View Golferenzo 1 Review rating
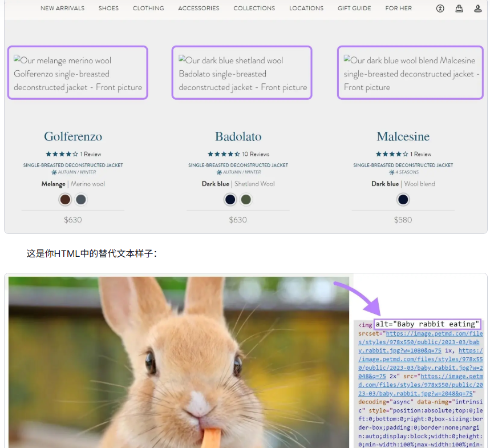This screenshot has width=490, height=448. (73, 154)
